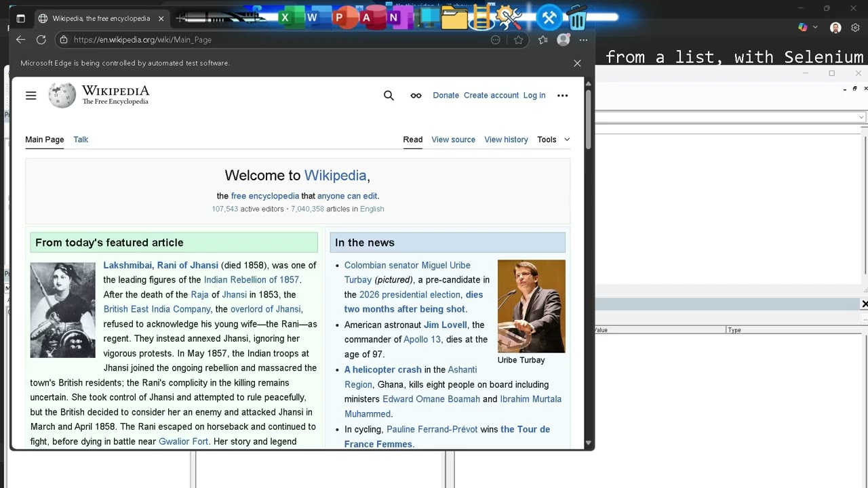Open Edge profile avatar in browser toolbar
Screen dimensions: 868x488
click(x=564, y=40)
